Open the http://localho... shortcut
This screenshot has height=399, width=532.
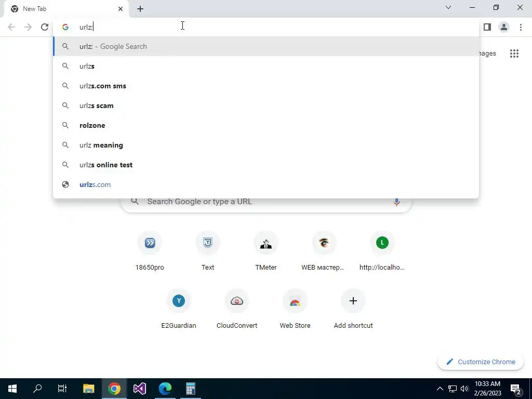382,251
